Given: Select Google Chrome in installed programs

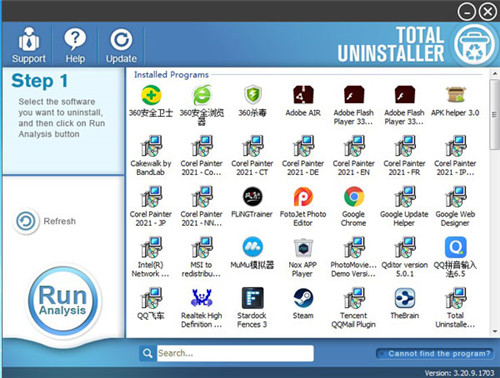Looking at the screenshot, I should 354,206.
